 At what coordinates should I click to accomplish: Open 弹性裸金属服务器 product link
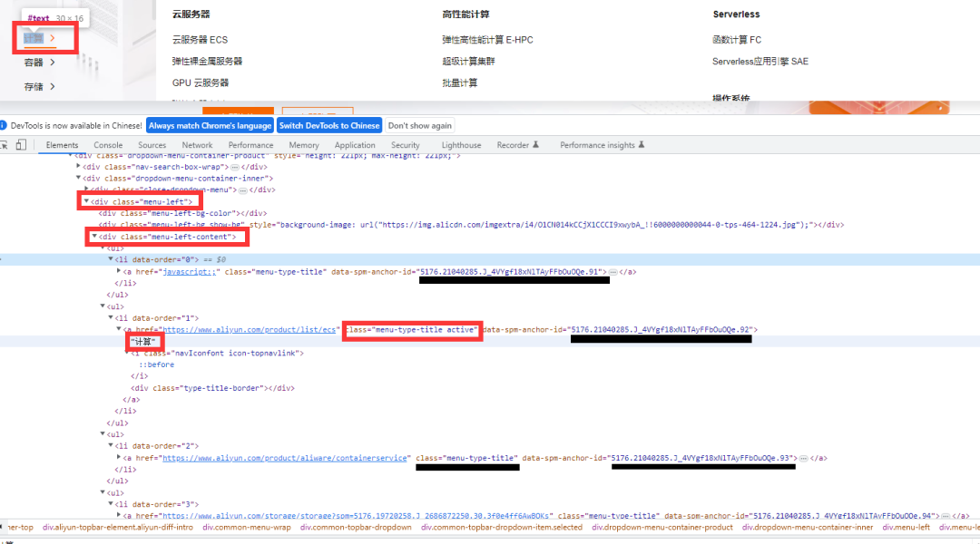click(x=207, y=62)
